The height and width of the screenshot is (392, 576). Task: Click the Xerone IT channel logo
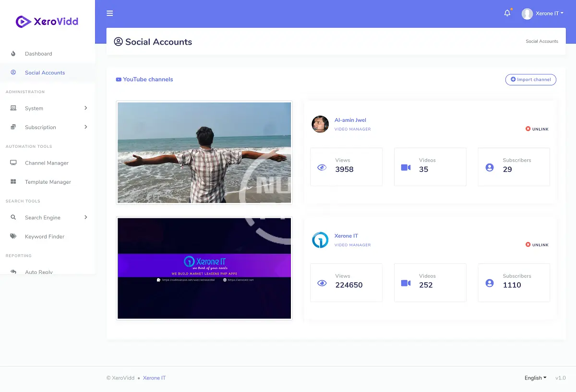(x=320, y=240)
